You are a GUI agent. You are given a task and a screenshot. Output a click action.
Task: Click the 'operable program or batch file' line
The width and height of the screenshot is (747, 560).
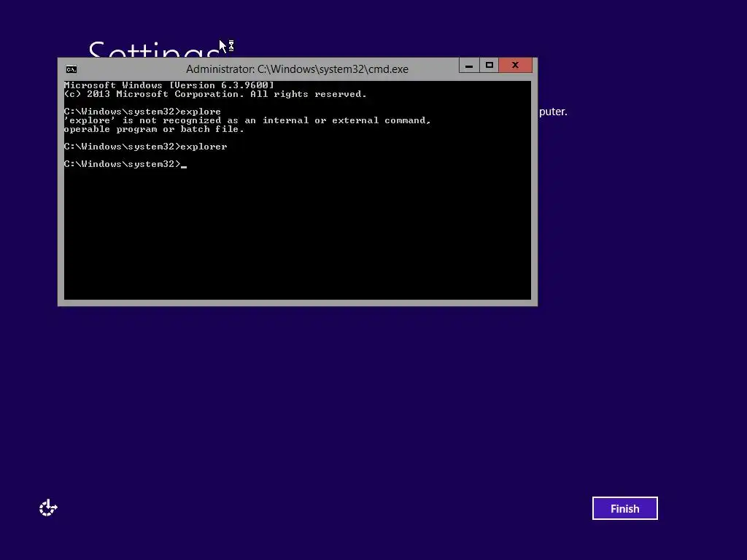click(x=154, y=129)
